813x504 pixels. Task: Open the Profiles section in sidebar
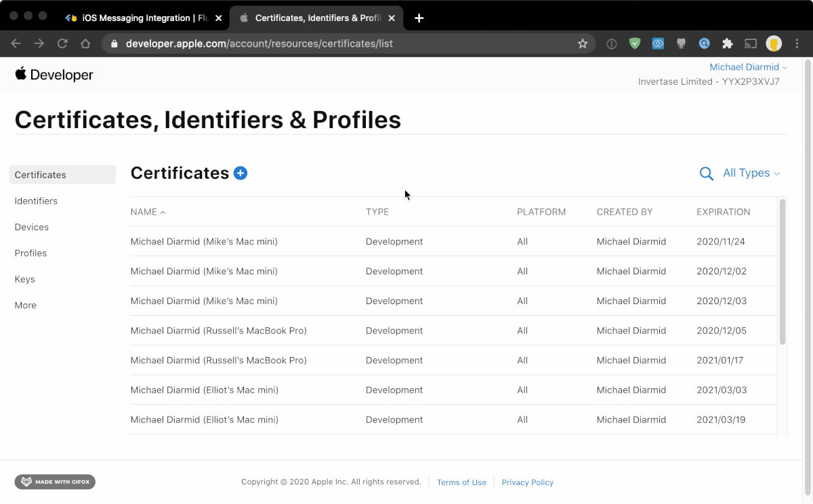coord(30,253)
